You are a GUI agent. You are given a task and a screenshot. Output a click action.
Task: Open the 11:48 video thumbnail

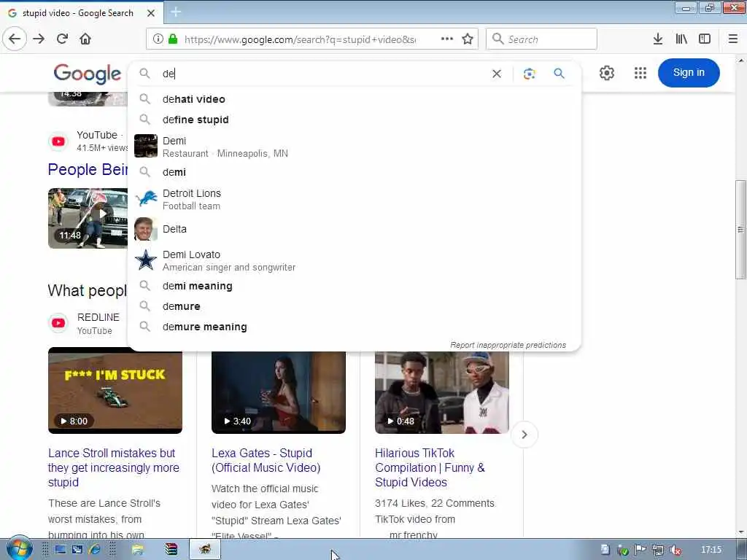[88, 218]
